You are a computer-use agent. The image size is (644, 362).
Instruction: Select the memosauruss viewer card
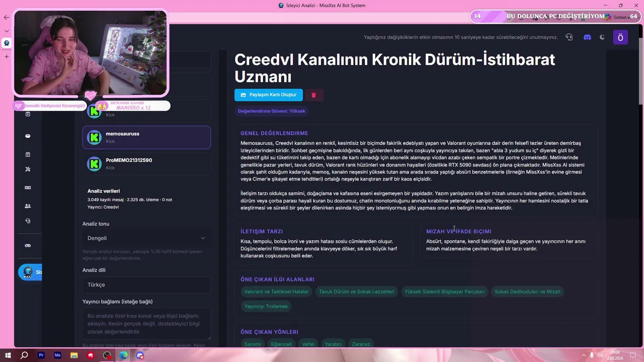pyautogui.click(x=146, y=137)
